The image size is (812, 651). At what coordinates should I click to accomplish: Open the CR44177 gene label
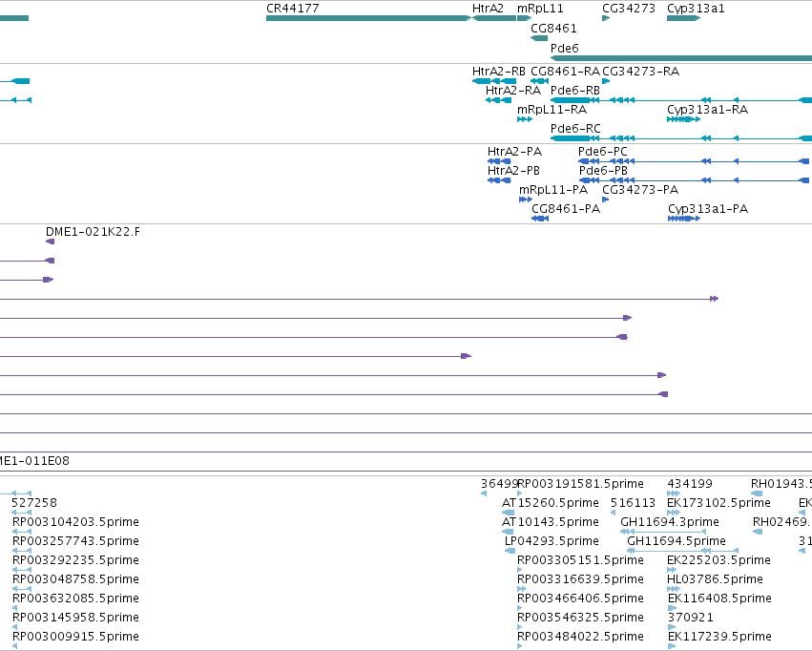(293, 9)
